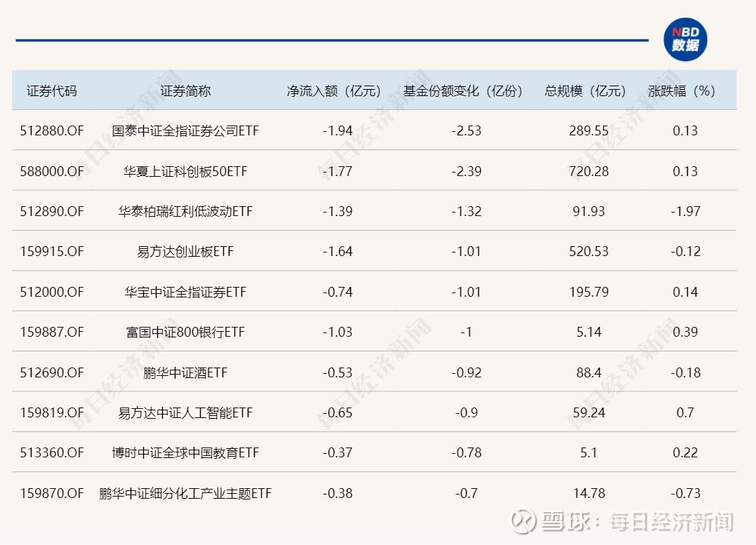The width and height of the screenshot is (756, 545).
Task: Select the 基金份额变化（亿份）column header
Action: coord(463,90)
